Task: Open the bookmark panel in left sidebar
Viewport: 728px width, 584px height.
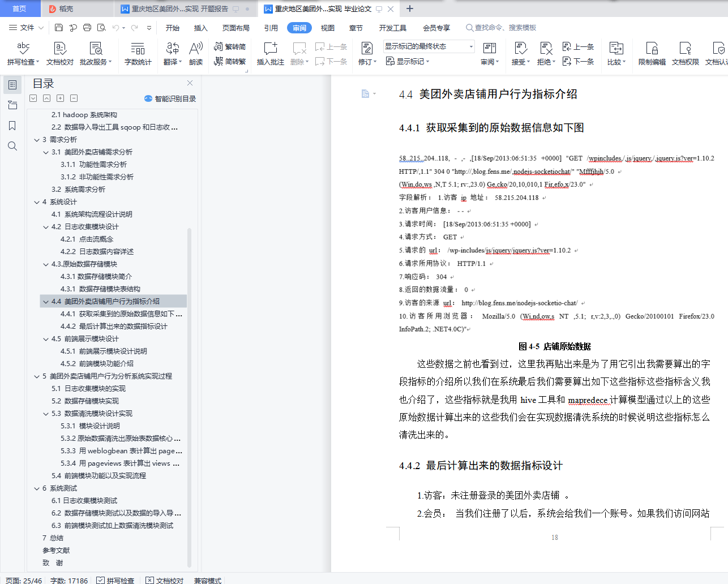Action: pyautogui.click(x=12, y=126)
